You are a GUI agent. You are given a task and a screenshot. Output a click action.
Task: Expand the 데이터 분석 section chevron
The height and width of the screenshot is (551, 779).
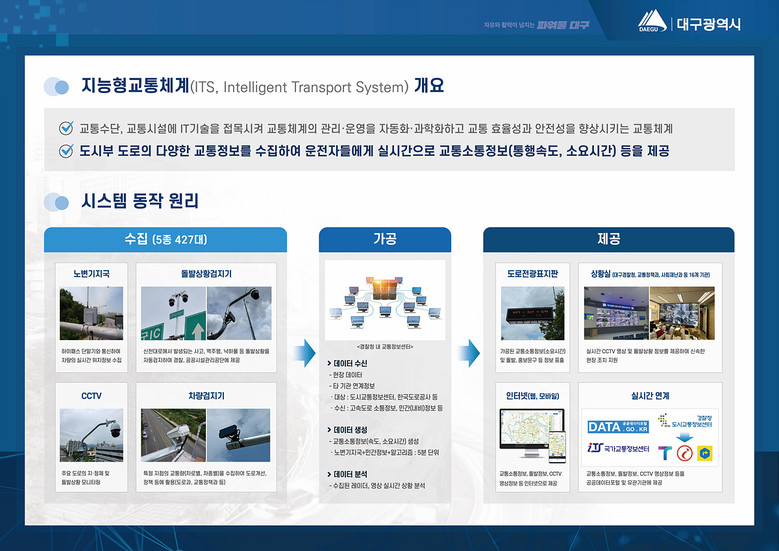click(329, 474)
